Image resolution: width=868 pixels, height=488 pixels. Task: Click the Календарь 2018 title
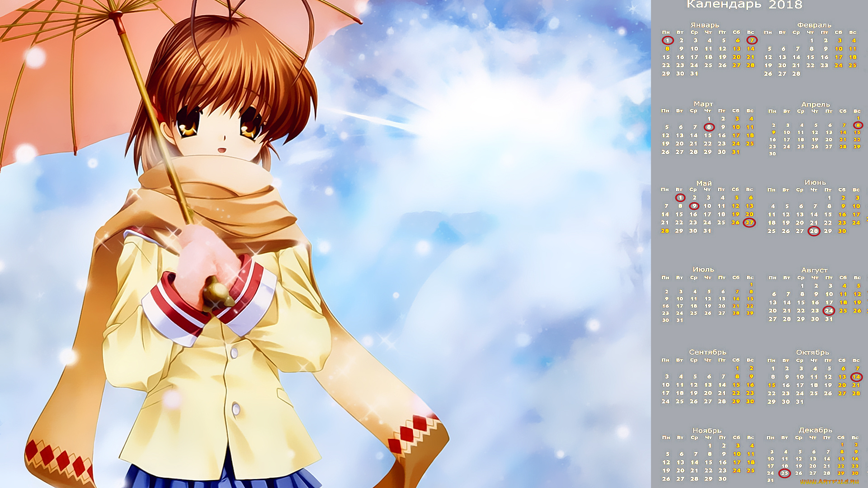tap(744, 5)
